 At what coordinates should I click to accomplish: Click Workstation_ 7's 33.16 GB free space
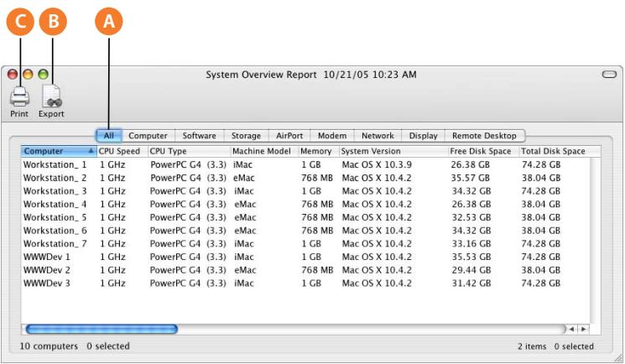[x=471, y=243]
